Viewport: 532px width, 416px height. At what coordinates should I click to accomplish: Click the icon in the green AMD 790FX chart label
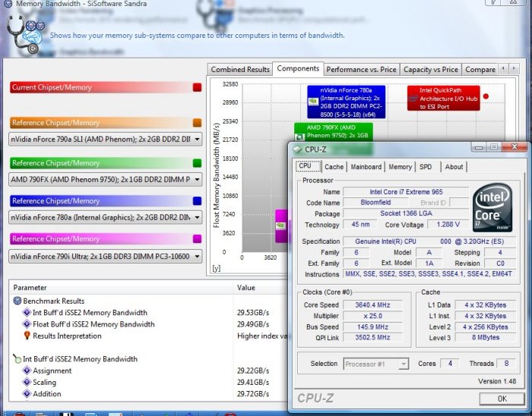coord(299,137)
